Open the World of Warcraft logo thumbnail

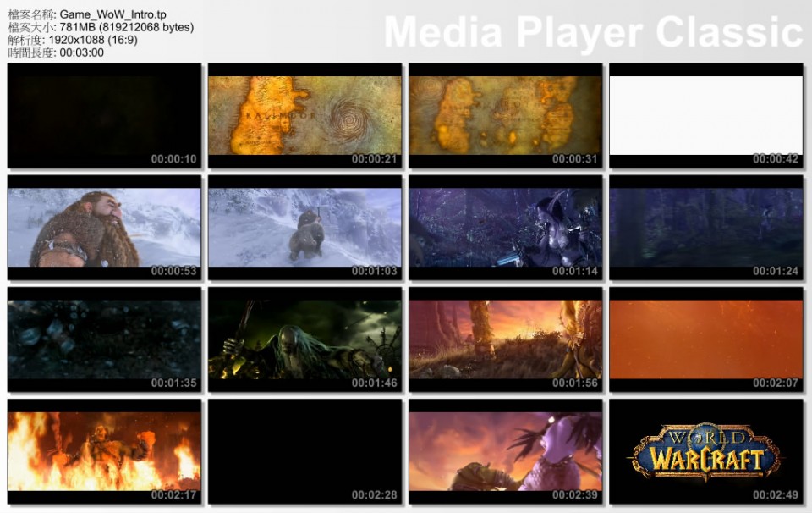click(705, 451)
